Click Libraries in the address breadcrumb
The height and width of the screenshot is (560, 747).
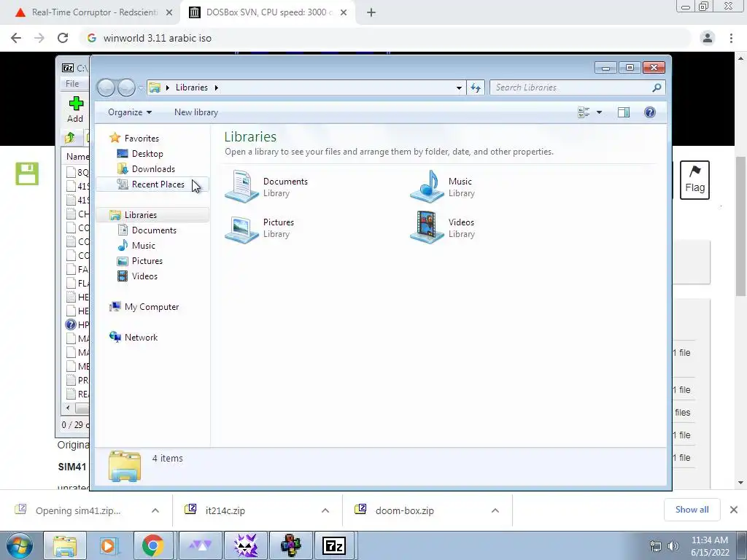(192, 87)
